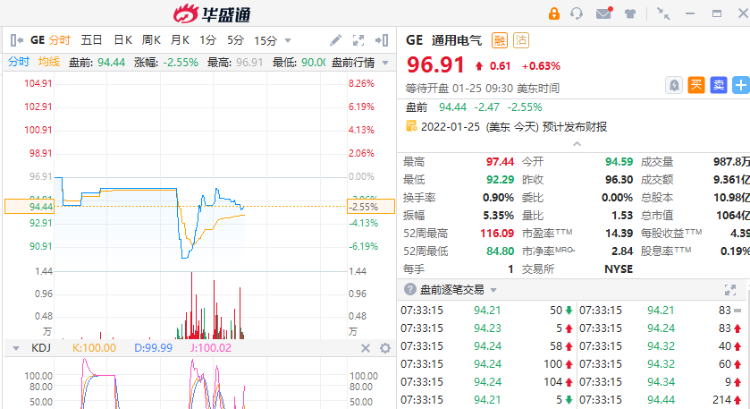This screenshot has width=750, height=409.
Task: Open help icon for 盘前逐笔交易
Action: [x=410, y=289]
